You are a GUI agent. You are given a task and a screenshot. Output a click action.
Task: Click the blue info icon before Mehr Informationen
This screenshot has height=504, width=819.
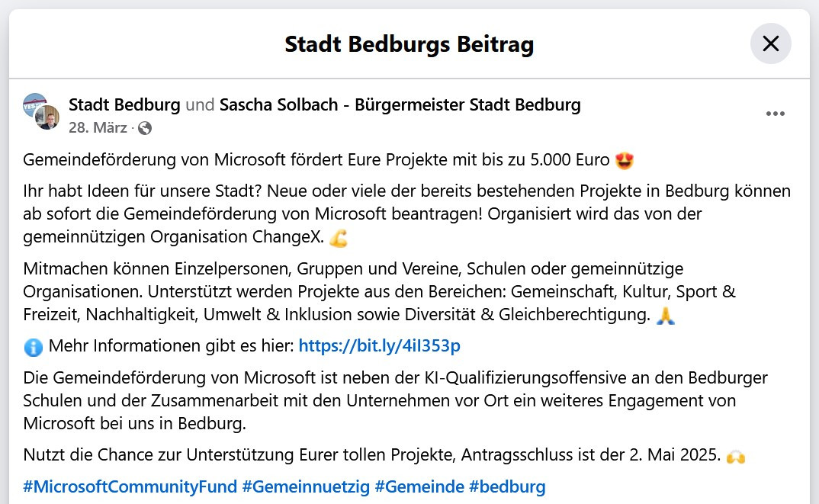[34, 347]
